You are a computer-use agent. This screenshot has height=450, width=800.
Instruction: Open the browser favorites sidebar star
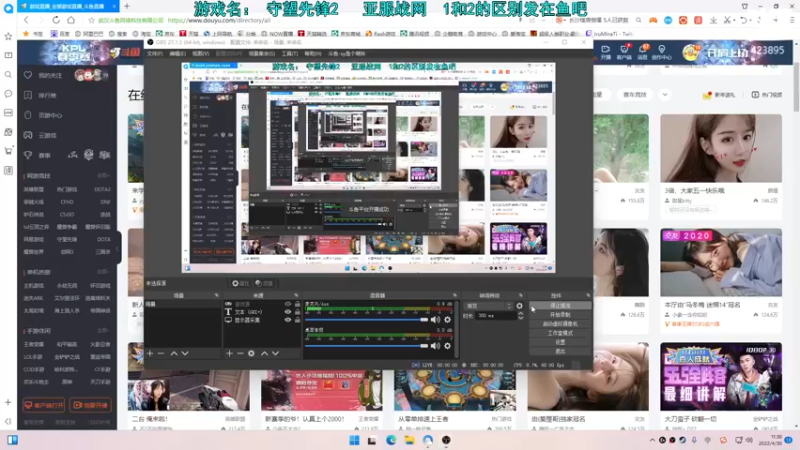tap(8, 36)
